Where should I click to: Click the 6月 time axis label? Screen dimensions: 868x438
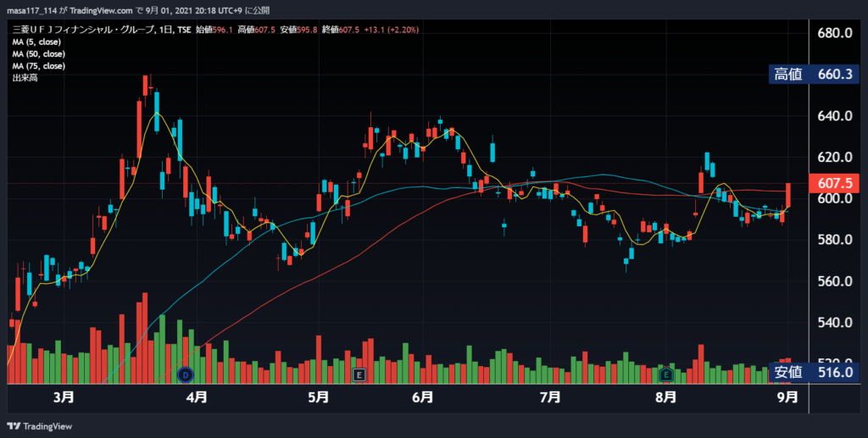(423, 397)
